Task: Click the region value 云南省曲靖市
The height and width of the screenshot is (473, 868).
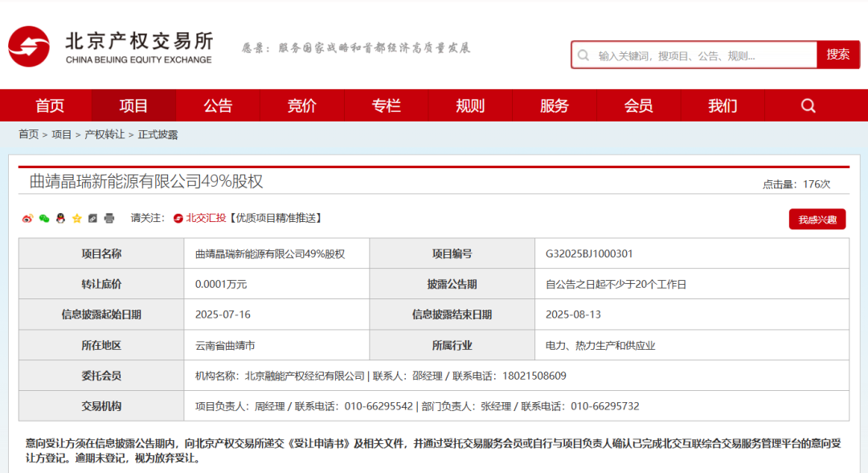Action: click(x=225, y=346)
